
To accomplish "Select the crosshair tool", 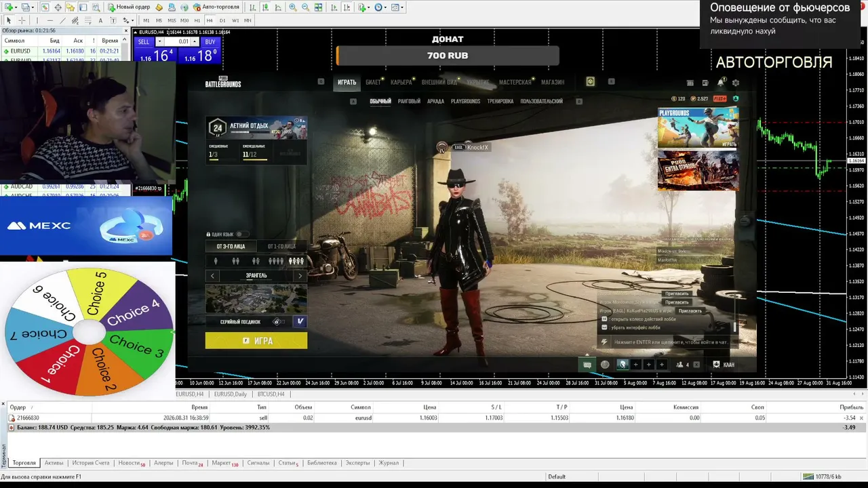I will [x=22, y=20].
